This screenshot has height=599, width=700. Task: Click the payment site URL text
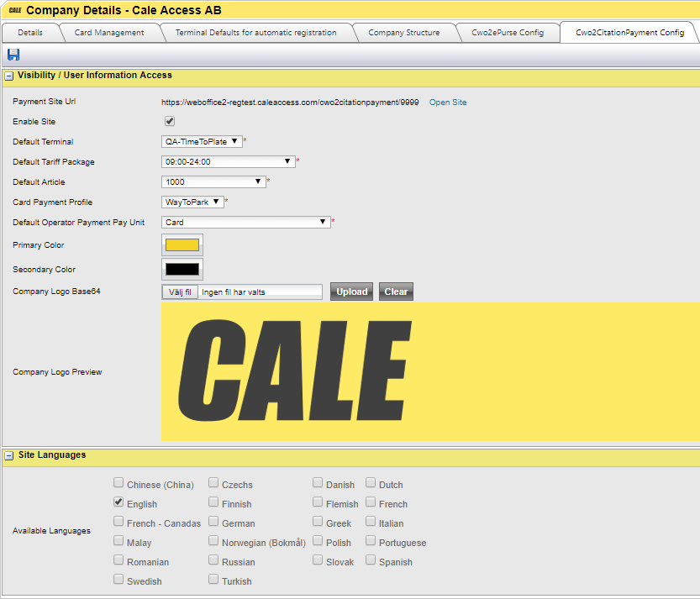(x=290, y=102)
